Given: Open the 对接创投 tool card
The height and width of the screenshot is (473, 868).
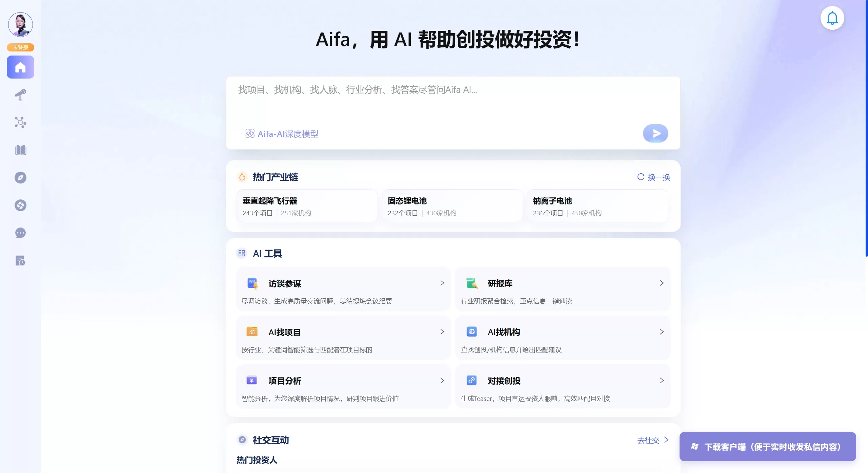Looking at the screenshot, I should point(563,387).
